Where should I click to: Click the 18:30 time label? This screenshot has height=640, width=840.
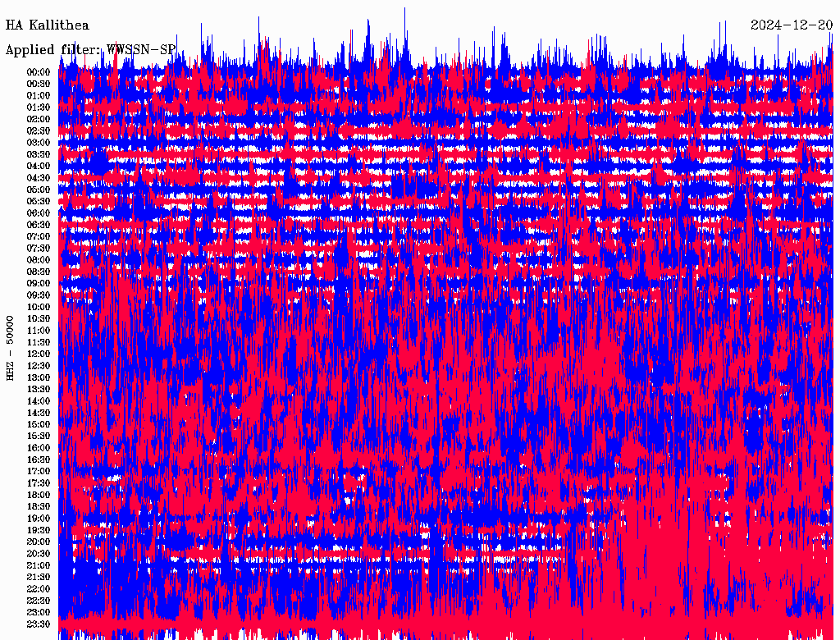39,506
